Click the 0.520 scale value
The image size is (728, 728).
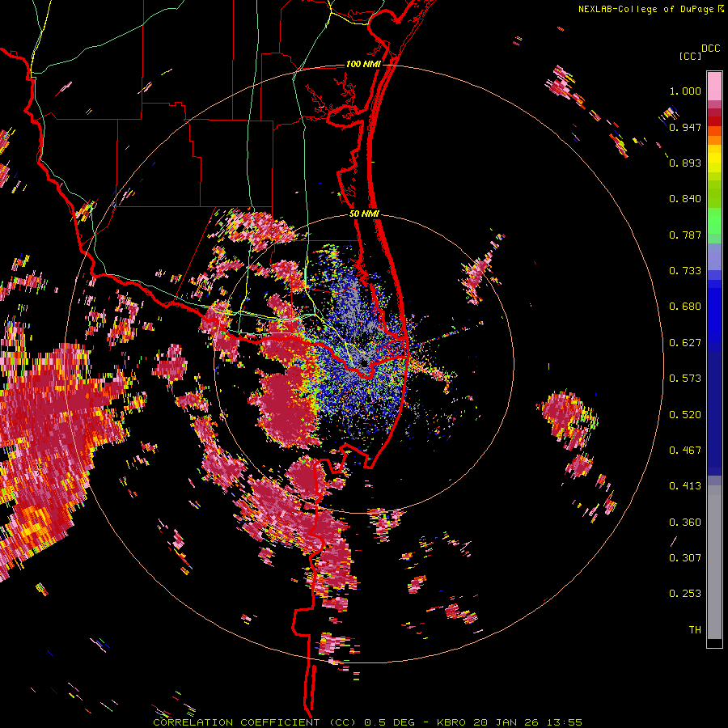[x=685, y=415]
